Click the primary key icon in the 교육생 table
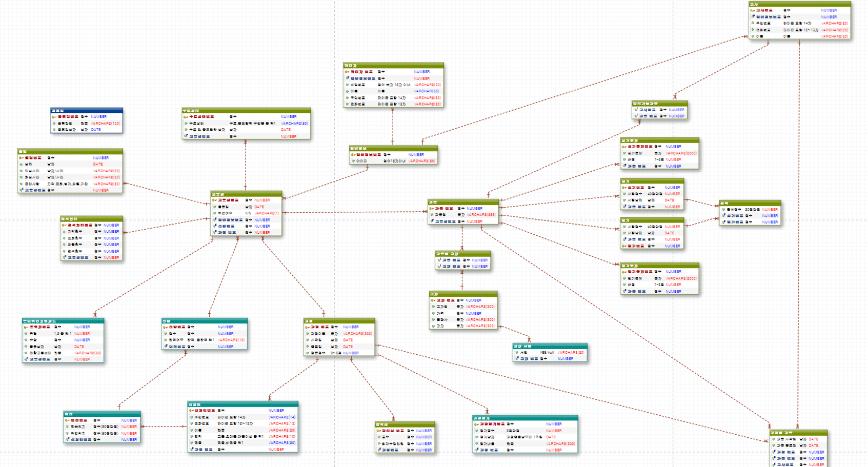The height and width of the screenshot is (467, 868). (x=215, y=200)
